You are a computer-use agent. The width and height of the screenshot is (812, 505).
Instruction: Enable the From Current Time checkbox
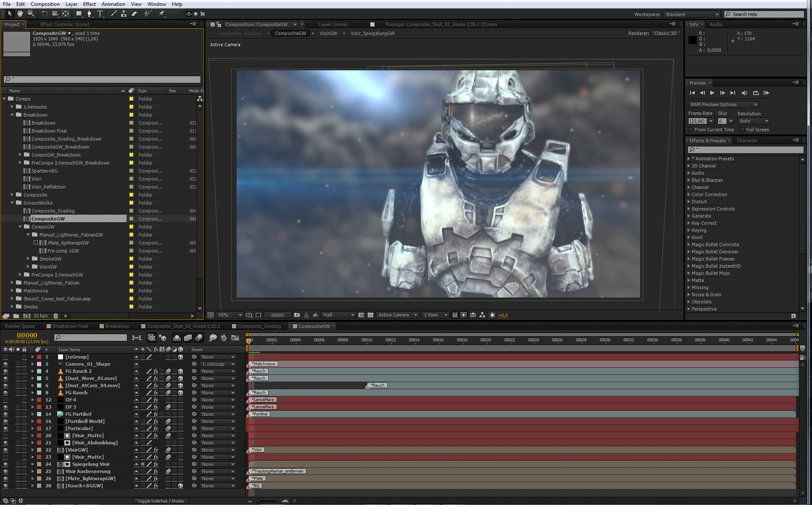691,130
